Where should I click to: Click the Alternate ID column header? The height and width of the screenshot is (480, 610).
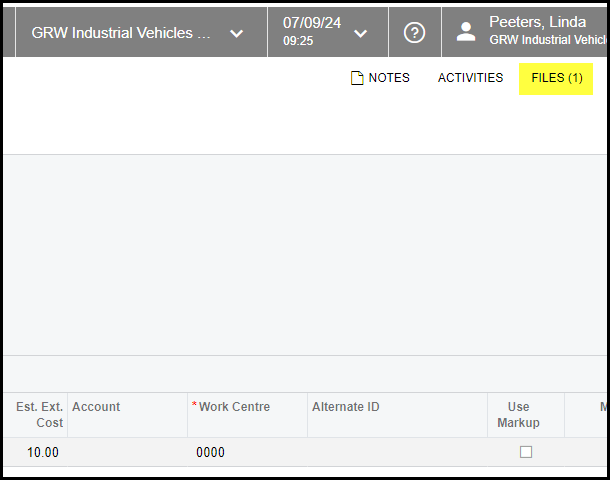346,407
